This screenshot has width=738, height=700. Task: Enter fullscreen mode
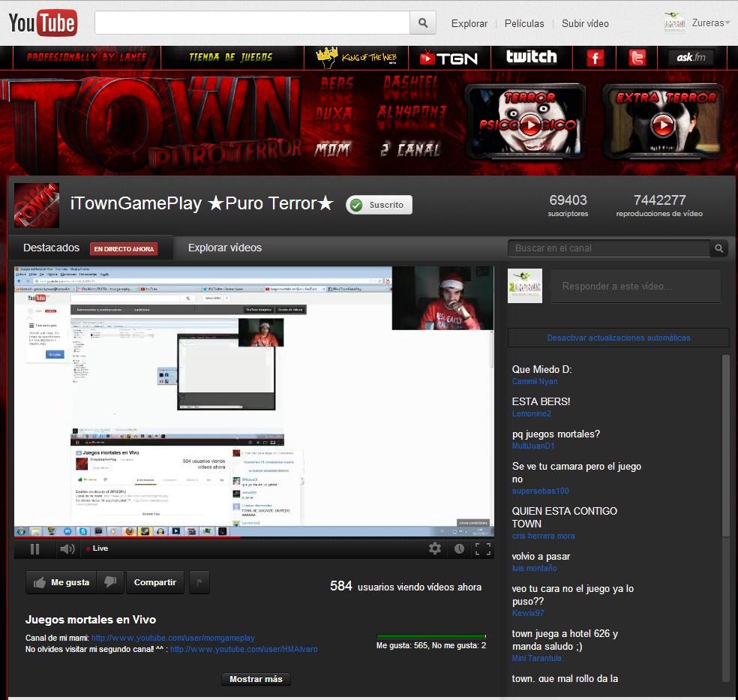(x=483, y=549)
